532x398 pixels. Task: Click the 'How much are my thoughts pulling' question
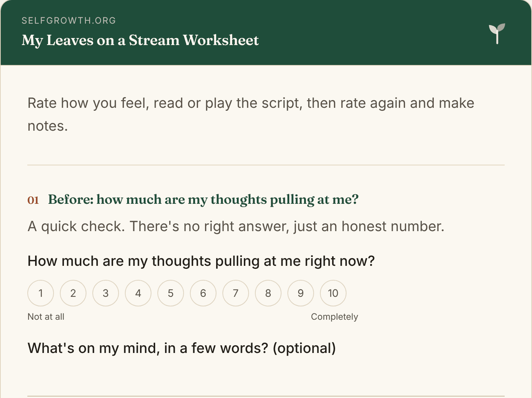pyautogui.click(x=201, y=261)
